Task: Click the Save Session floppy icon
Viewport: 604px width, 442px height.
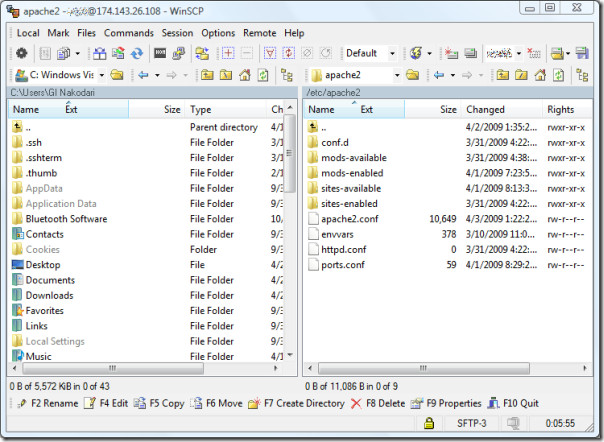Action: [x=582, y=53]
